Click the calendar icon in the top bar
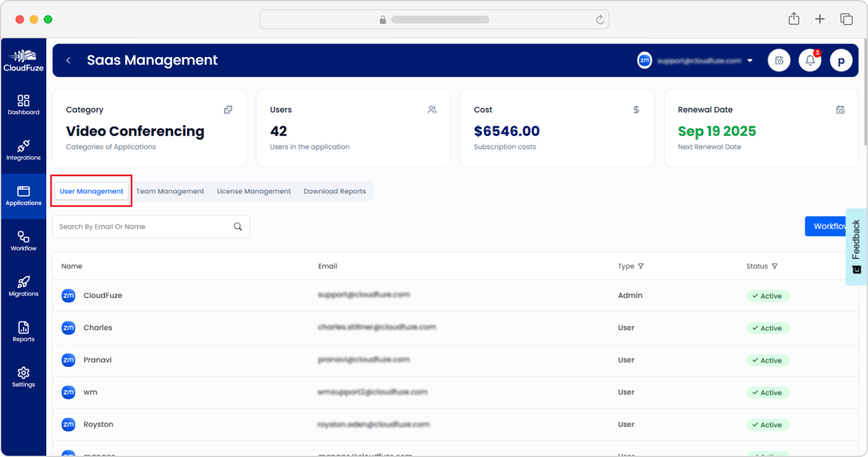The image size is (868, 457). coord(778,60)
